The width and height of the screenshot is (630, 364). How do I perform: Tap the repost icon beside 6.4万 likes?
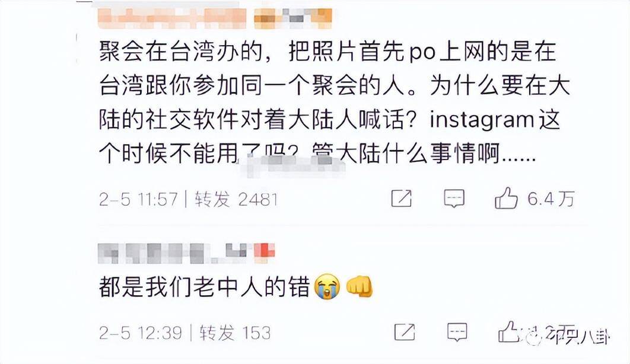coord(402,198)
